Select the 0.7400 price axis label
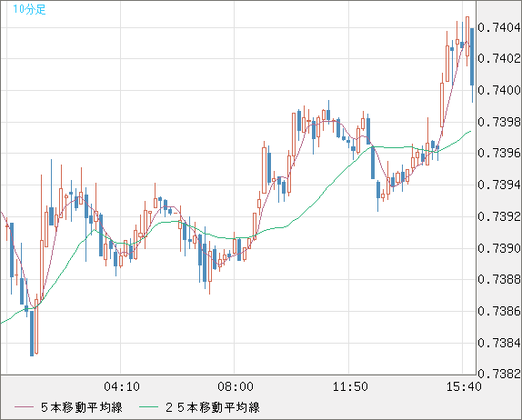 499,90
